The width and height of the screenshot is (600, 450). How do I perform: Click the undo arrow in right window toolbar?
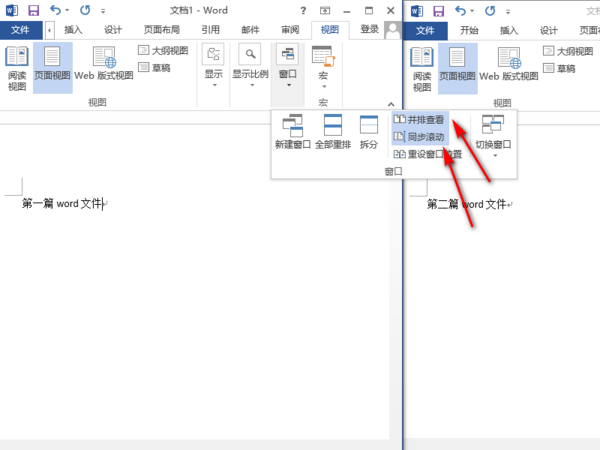coord(460,11)
